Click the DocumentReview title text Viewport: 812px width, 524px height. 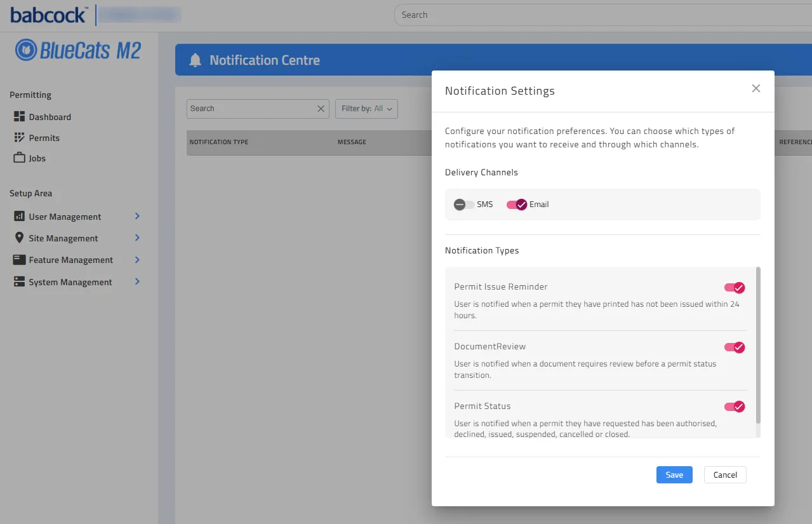(490, 347)
